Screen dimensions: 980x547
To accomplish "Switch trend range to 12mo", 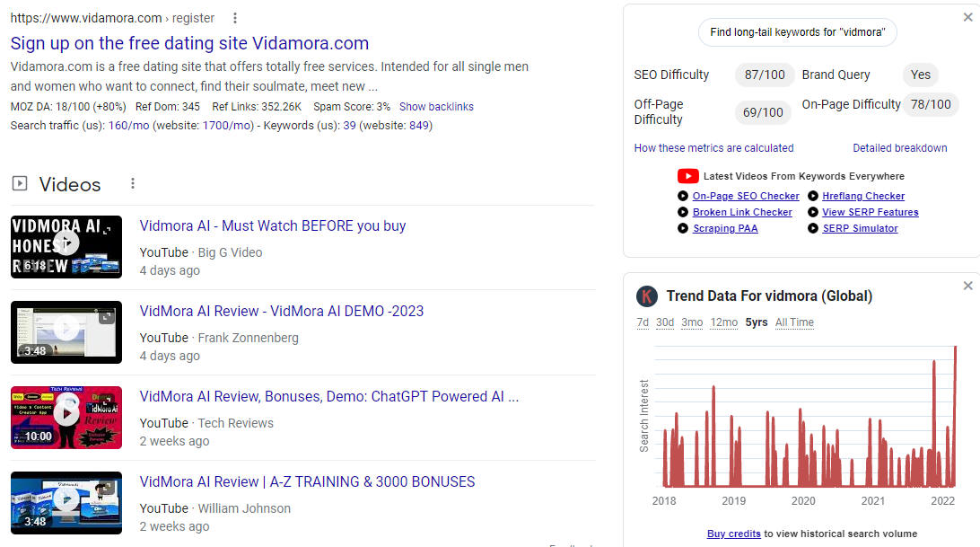I will (723, 322).
